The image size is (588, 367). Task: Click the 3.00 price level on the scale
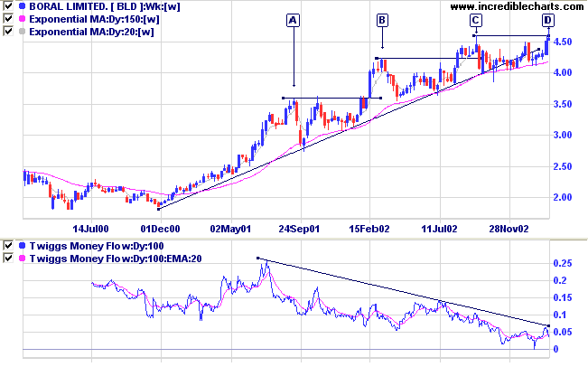tap(563, 135)
